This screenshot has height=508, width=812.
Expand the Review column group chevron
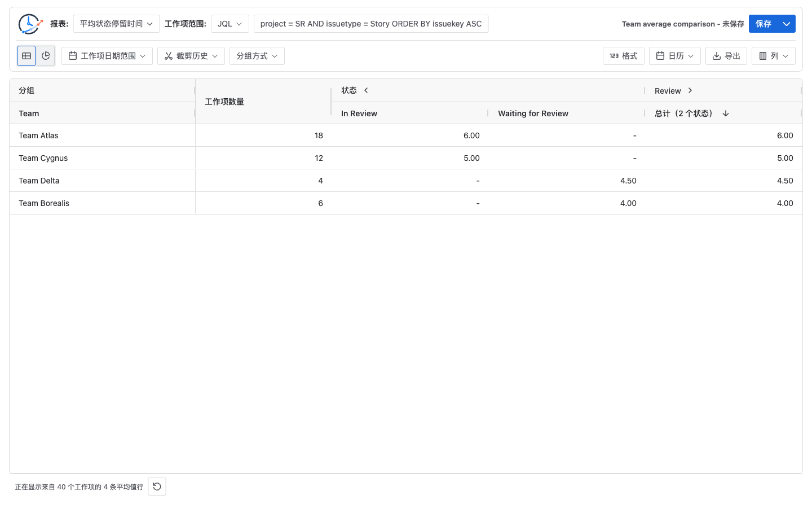pyautogui.click(x=690, y=90)
